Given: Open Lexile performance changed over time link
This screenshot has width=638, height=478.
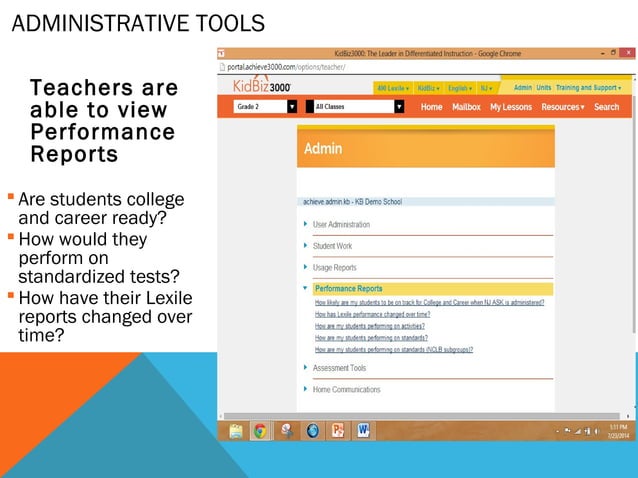Looking at the screenshot, I should tap(372, 314).
